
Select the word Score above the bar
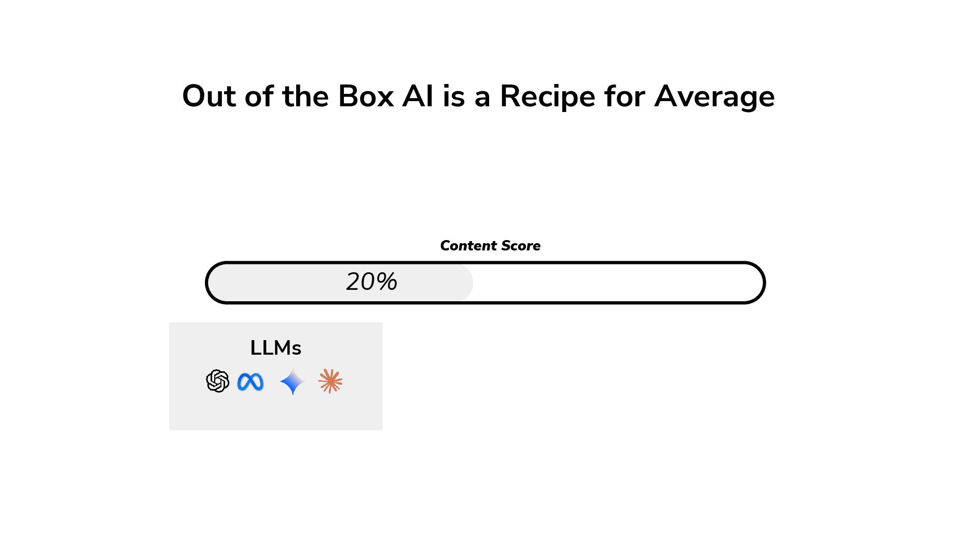[x=521, y=246]
